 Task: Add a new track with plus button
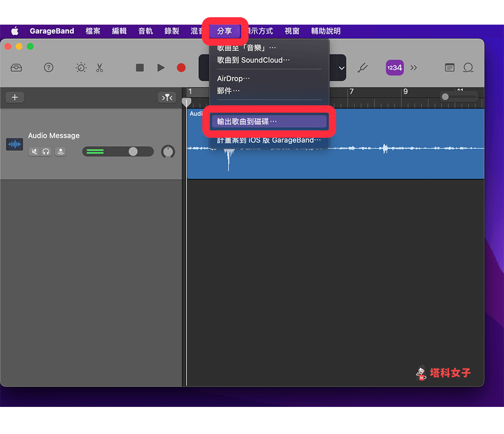(x=15, y=97)
